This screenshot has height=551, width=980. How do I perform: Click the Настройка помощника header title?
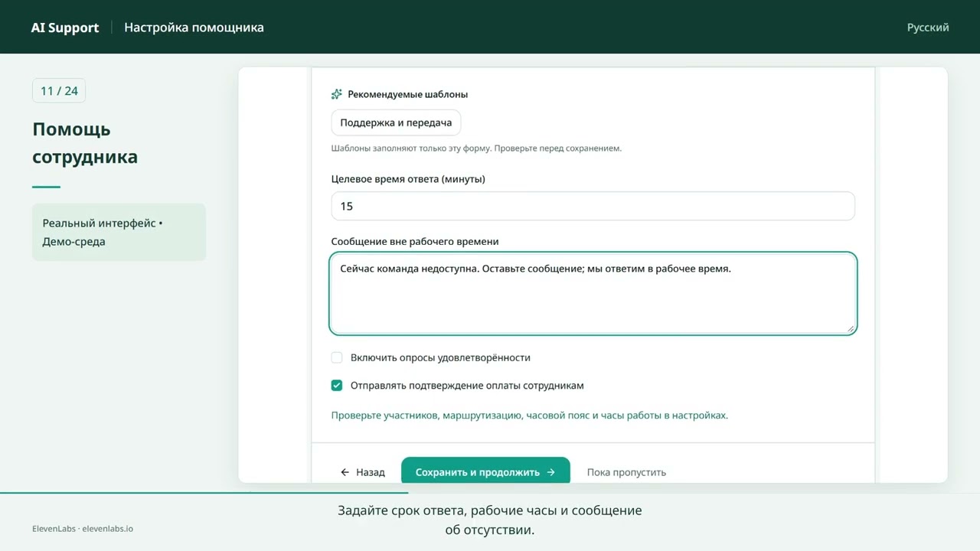click(x=194, y=28)
